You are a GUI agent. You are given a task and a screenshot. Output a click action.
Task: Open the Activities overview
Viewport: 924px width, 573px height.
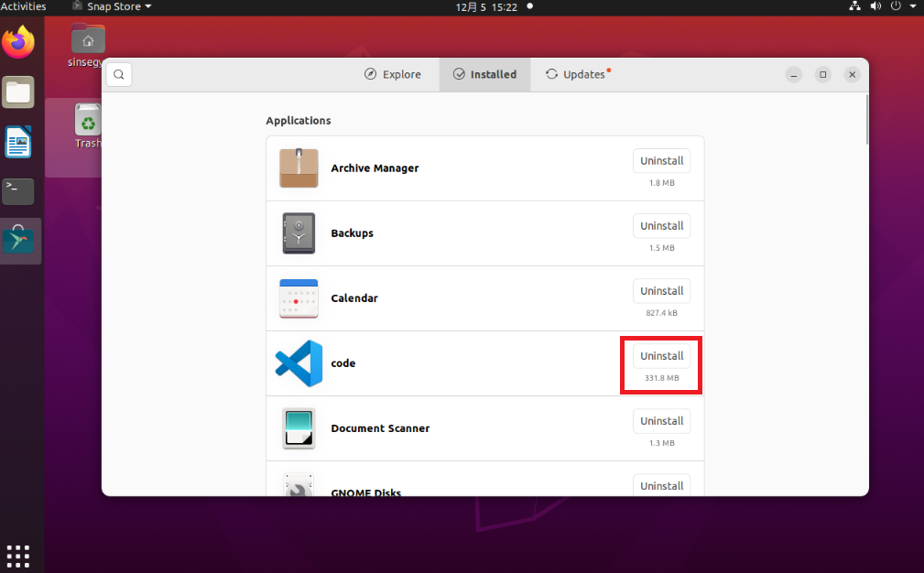point(23,6)
